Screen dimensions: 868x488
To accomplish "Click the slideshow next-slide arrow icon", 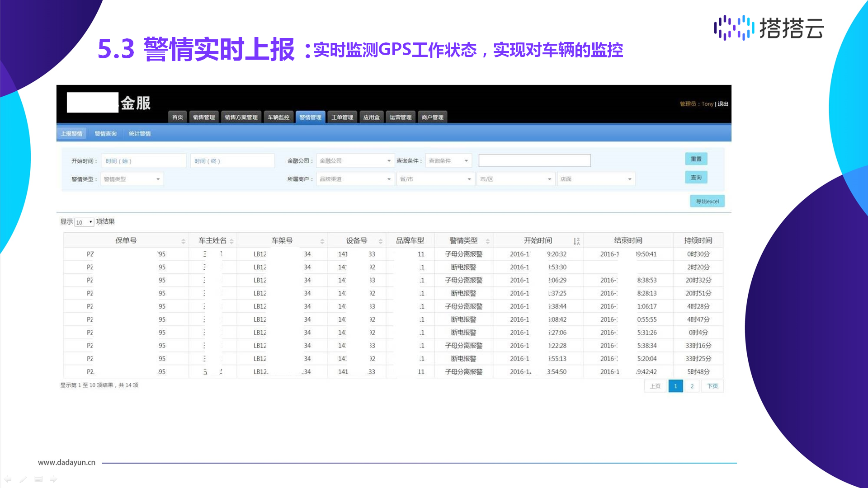I will click(53, 479).
